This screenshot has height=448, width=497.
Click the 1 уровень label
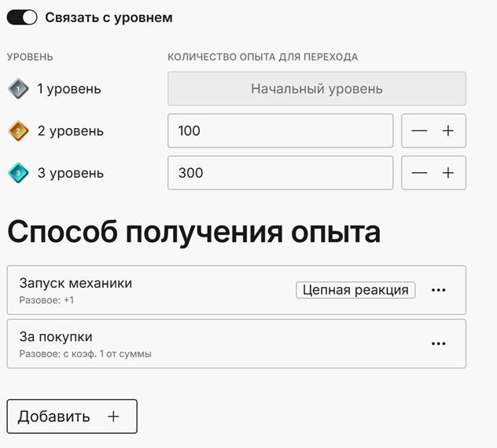tap(69, 89)
